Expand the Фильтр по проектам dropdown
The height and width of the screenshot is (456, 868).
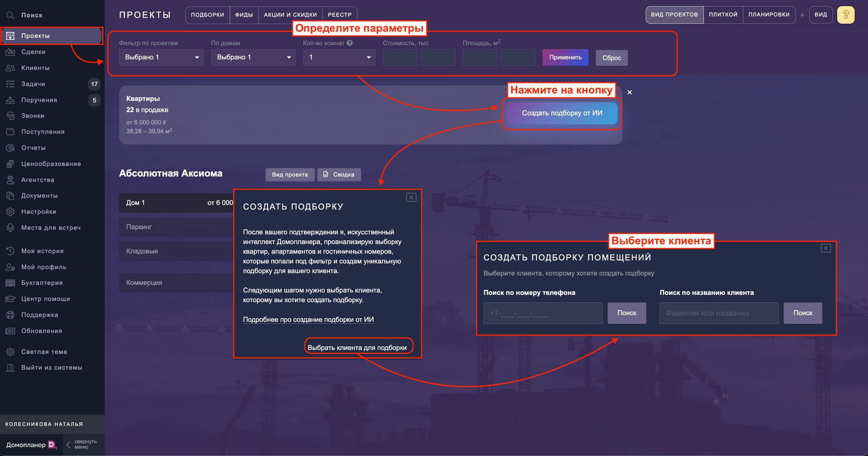(x=161, y=57)
